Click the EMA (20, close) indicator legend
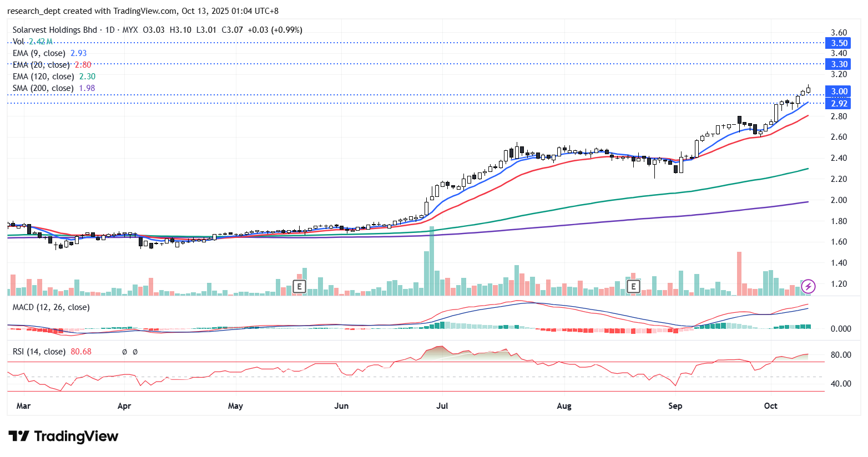The height and width of the screenshot is (457, 868). pyautogui.click(x=41, y=65)
